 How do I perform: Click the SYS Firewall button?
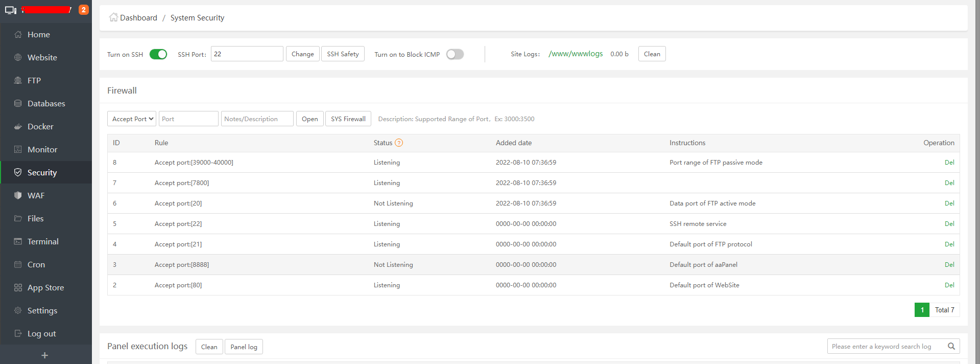click(x=348, y=119)
